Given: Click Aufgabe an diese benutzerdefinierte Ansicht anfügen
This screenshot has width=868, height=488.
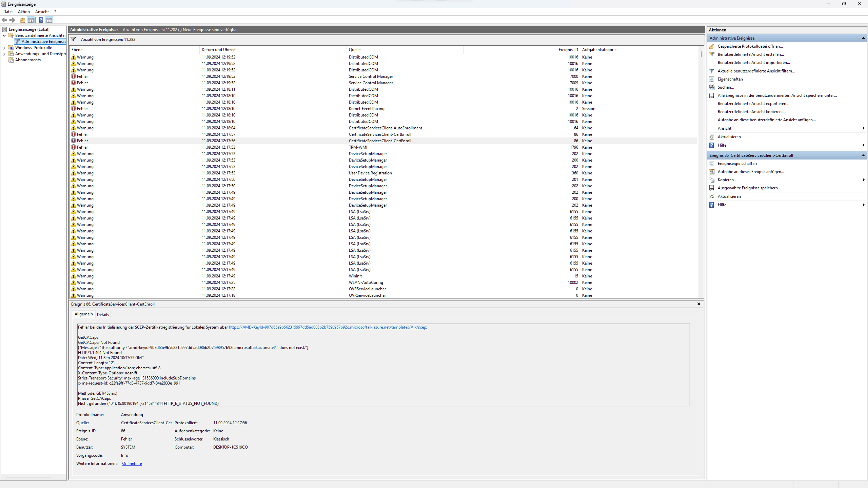Looking at the screenshot, I should 767,120.
